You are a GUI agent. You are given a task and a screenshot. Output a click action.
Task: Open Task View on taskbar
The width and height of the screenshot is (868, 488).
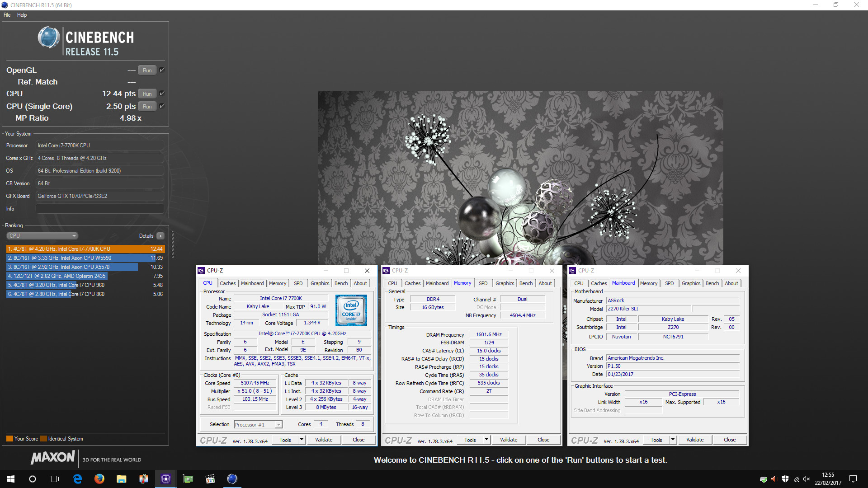[54, 479]
